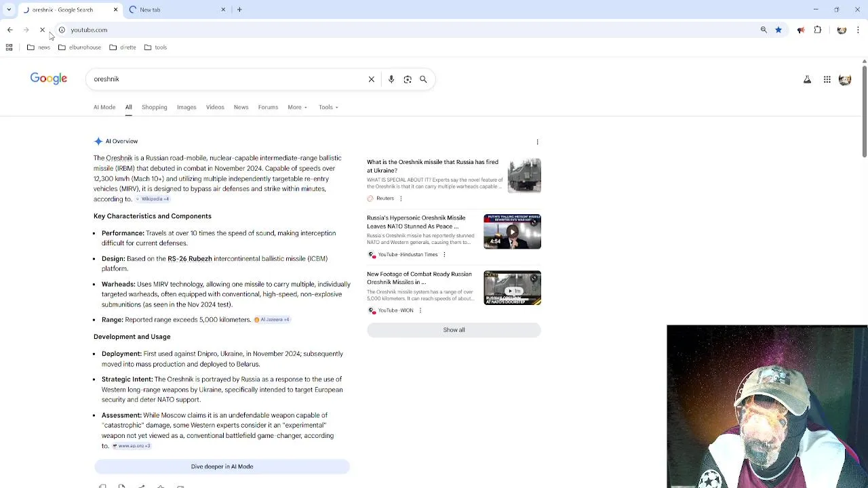
Task: Open the megaphone extension icon
Action: pyautogui.click(x=801, y=30)
